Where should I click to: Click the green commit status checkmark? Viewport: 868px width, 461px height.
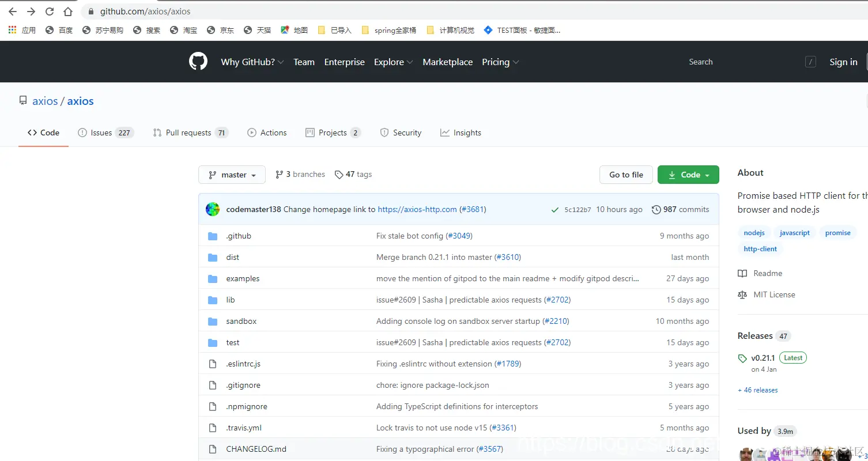(554, 210)
